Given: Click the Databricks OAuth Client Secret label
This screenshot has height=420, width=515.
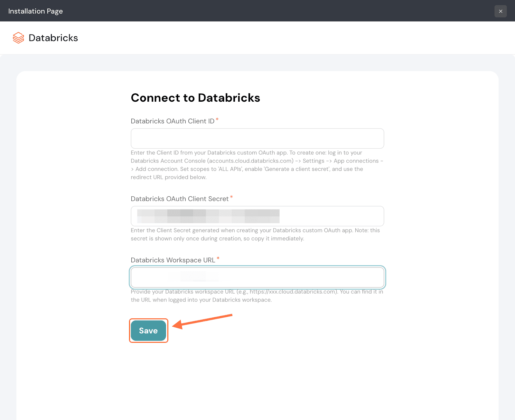Looking at the screenshot, I should 179,199.
